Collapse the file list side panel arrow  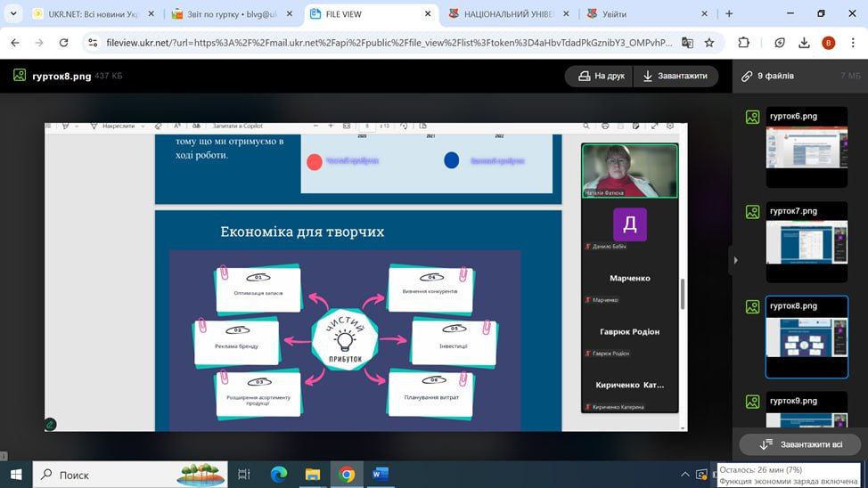pos(735,260)
